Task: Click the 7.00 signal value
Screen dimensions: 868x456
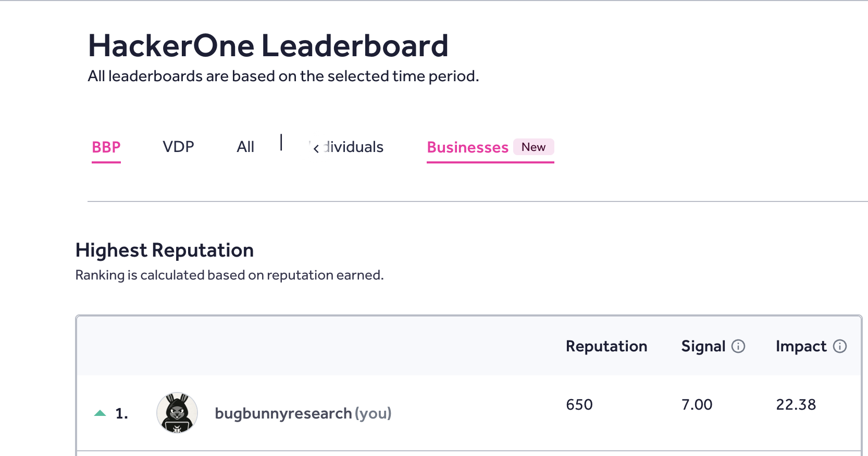Action: 697,404
